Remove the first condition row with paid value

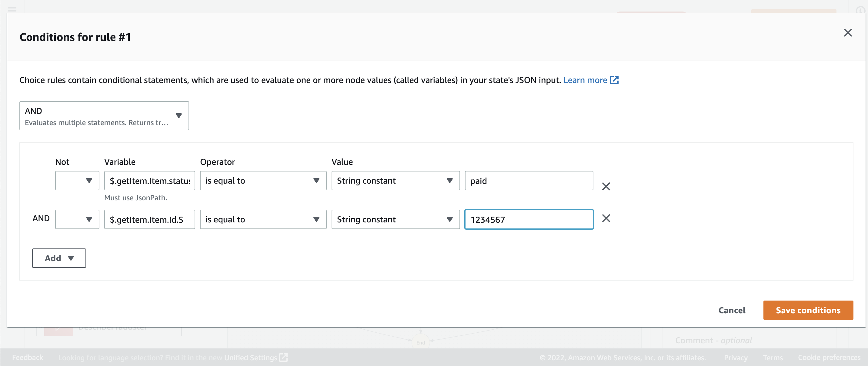[606, 186]
